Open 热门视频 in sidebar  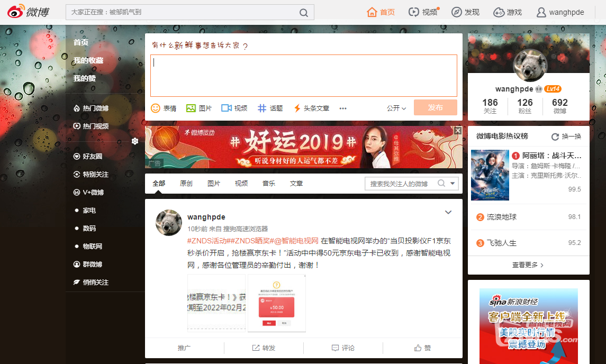(91, 126)
